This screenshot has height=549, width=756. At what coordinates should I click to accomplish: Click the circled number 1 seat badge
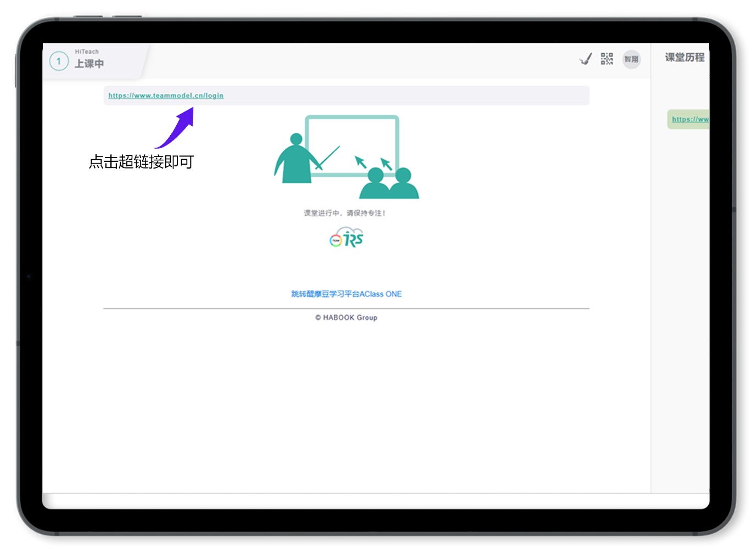[59, 61]
